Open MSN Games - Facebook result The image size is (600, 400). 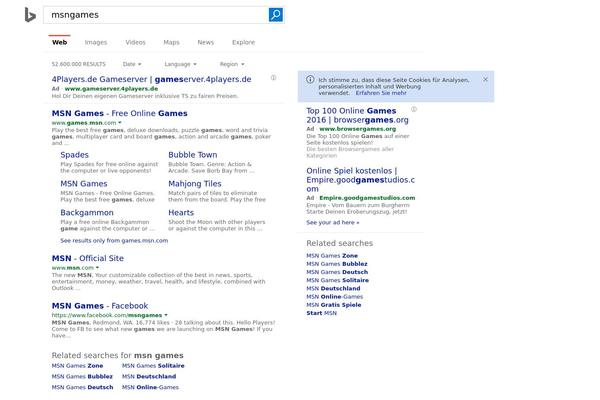click(x=100, y=306)
